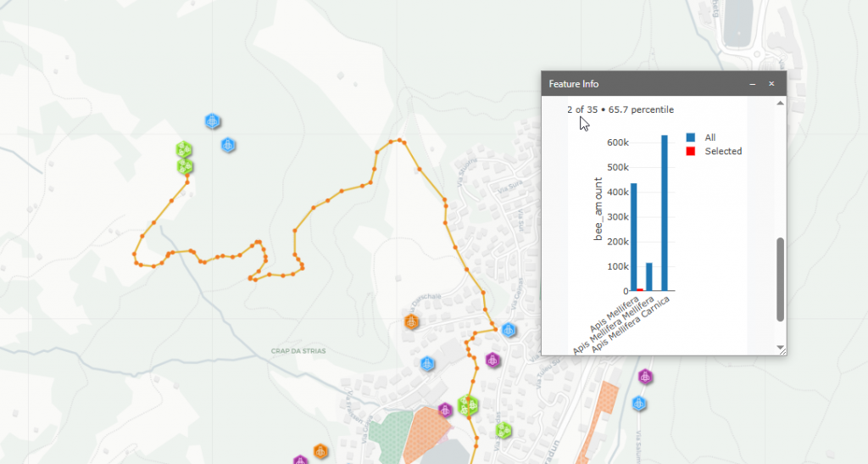The width and height of the screenshot is (868, 464).
Task: Select the blue beehive marker east of Crap da Strias
Action: (x=429, y=364)
